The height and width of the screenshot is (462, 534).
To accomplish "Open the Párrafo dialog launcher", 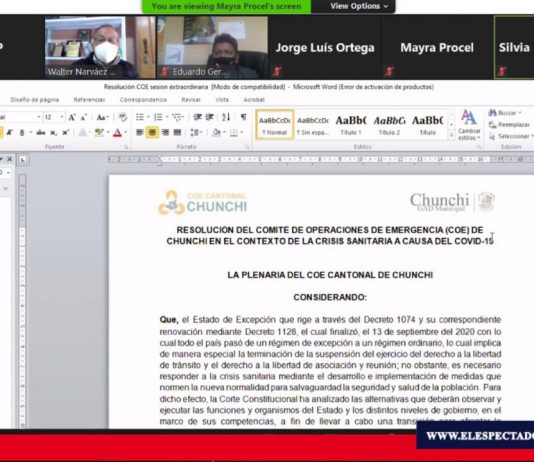I will 247,147.
